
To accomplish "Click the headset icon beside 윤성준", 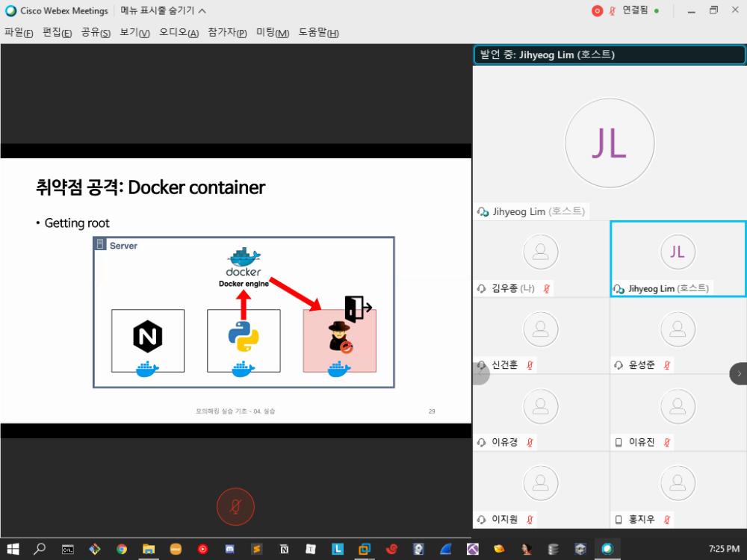I will click(x=619, y=365).
